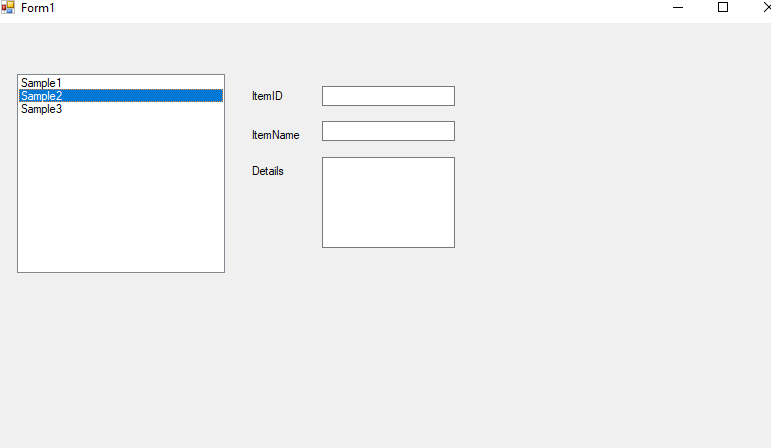This screenshot has width=771, height=448.
Task: Focus the ItemID text field
Action: 388,96
